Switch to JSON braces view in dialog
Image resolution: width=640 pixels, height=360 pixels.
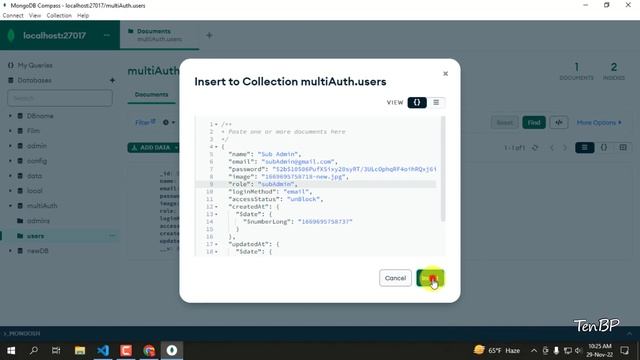[417, 102]
